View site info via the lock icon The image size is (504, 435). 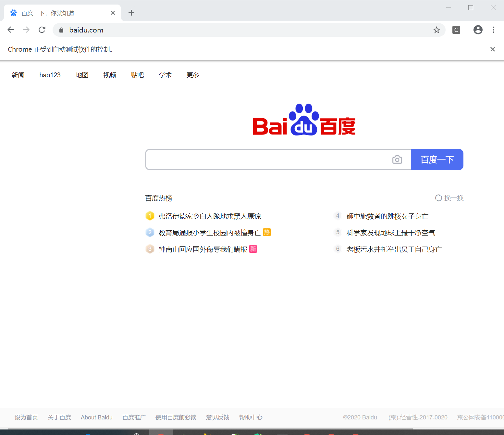[x=61, y=30]
